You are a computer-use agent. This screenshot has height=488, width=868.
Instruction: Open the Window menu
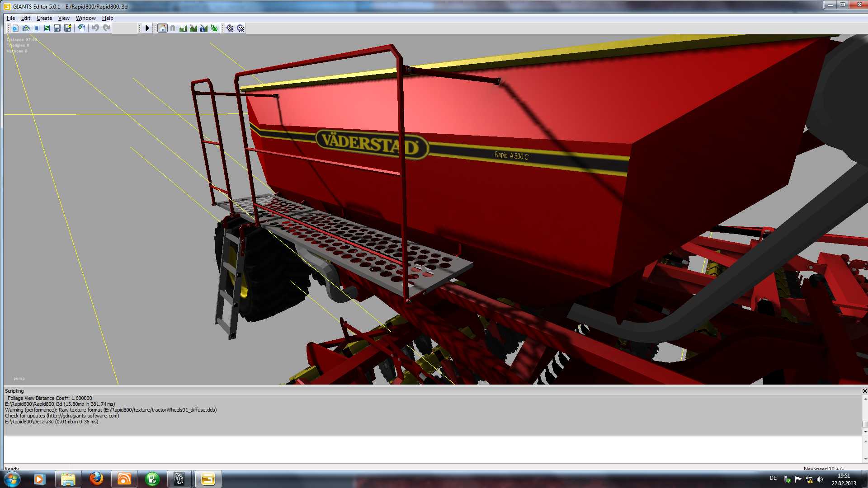tap(86, 18)
